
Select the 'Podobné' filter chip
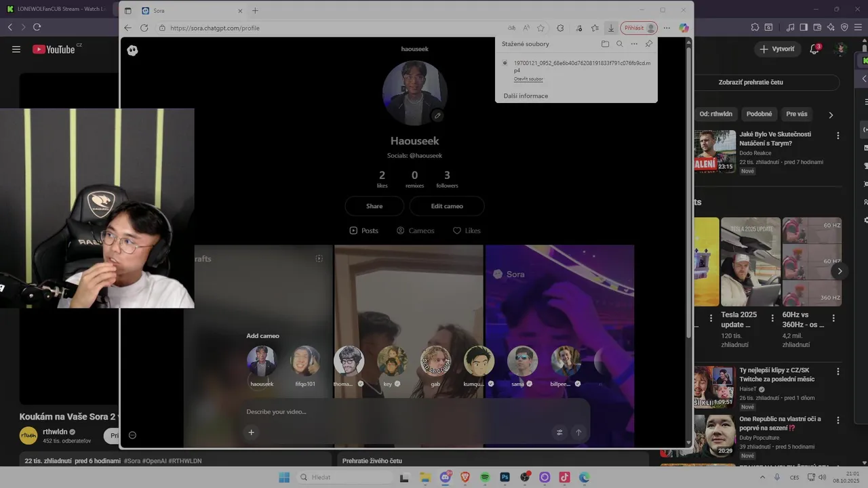click(759, 114)
